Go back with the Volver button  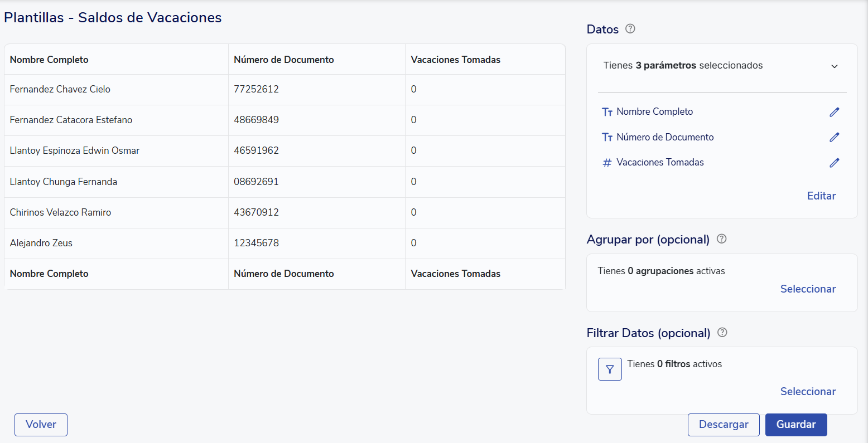(41, 425)
